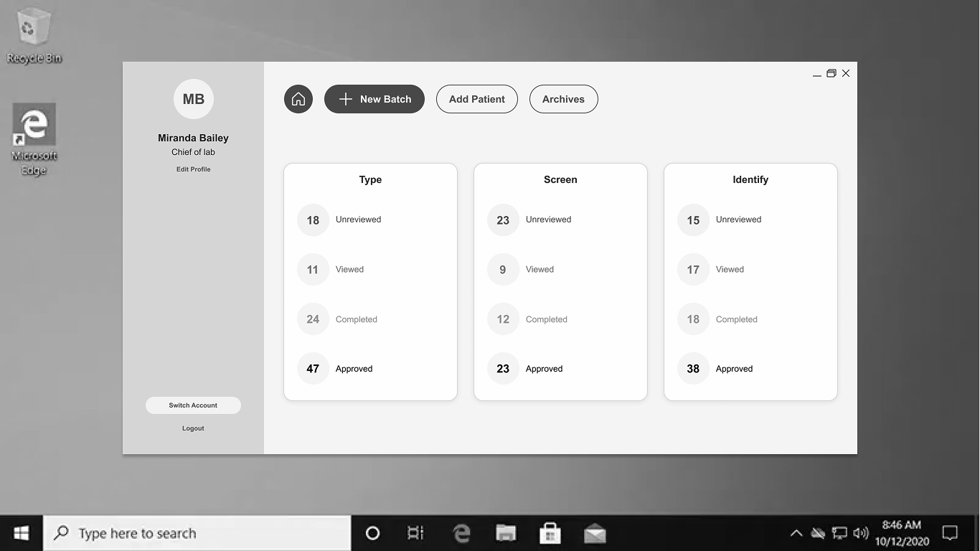Switch to the Archives section
Image resolution: width=980 pixels, height=551 pixels.
coord(563,99)
